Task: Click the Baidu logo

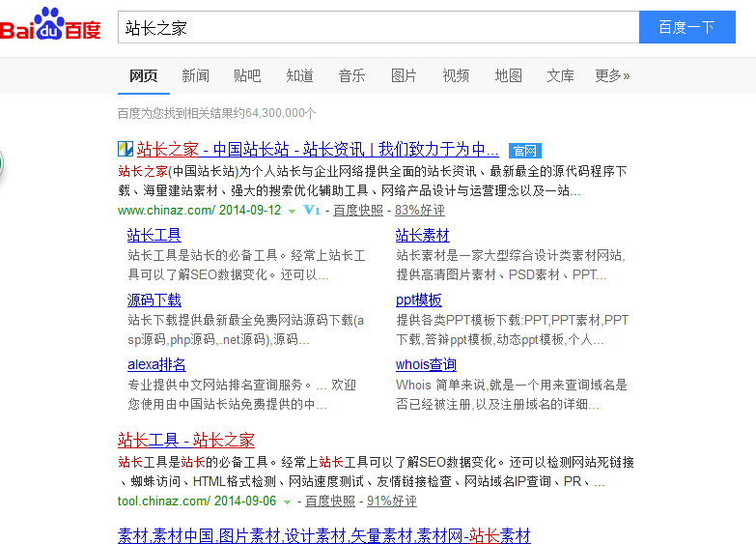Action: [50, 24]
